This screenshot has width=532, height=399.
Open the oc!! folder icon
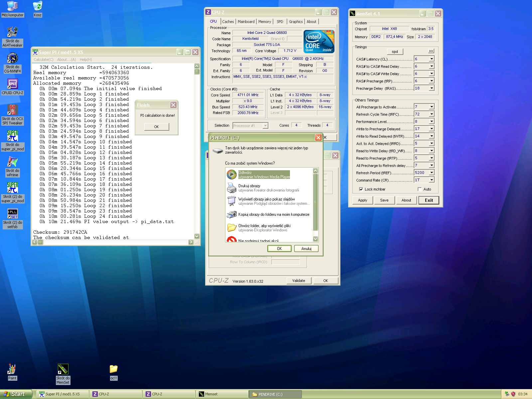(113, 372)
